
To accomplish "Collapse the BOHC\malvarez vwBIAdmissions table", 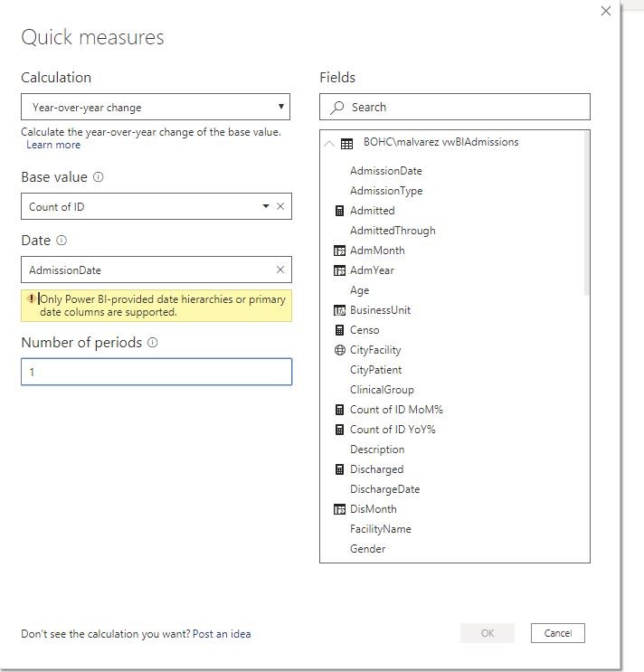I will tap(329, 144).
